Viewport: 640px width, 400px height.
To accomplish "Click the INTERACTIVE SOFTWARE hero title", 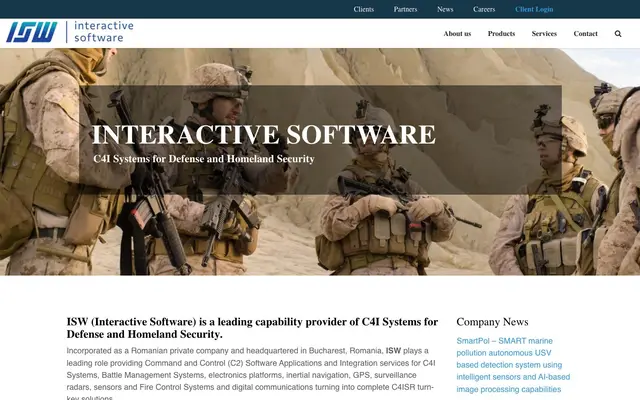I will (264, 134).
